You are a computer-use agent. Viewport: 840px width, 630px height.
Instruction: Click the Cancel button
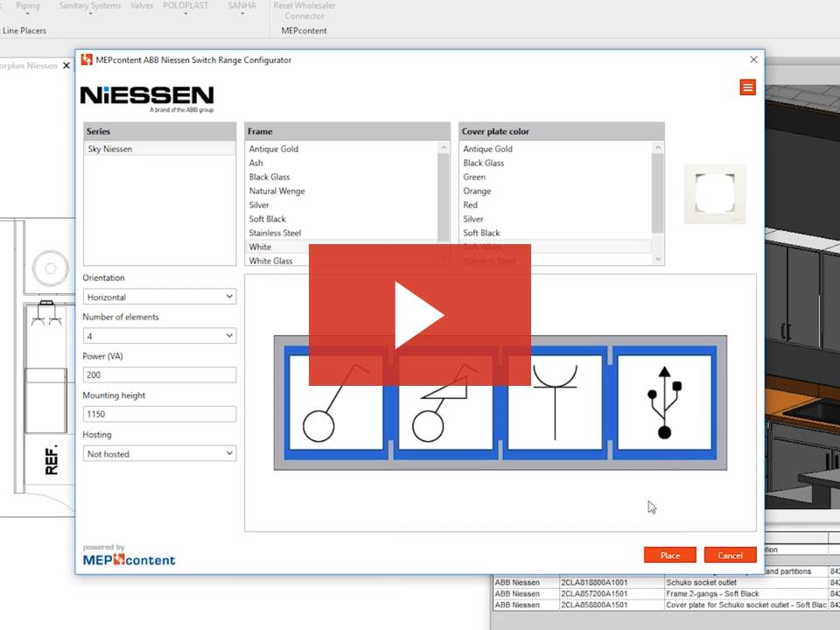pos(730,556)
